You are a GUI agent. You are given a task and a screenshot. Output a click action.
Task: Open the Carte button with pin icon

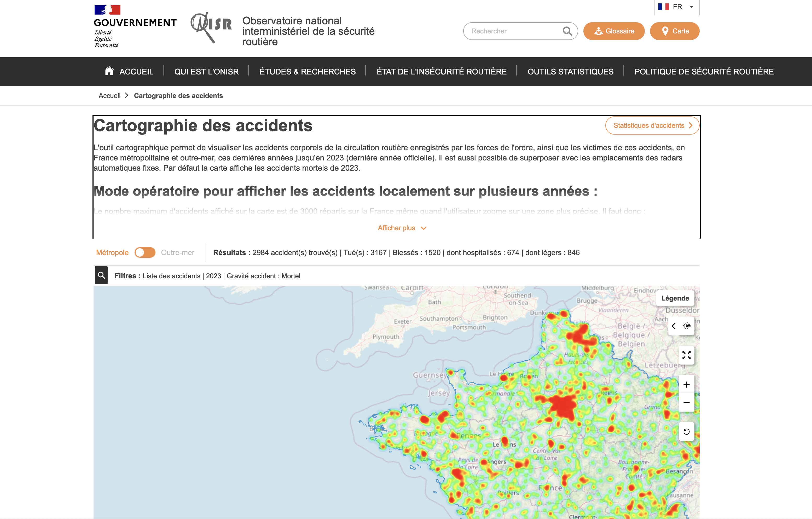674,31
